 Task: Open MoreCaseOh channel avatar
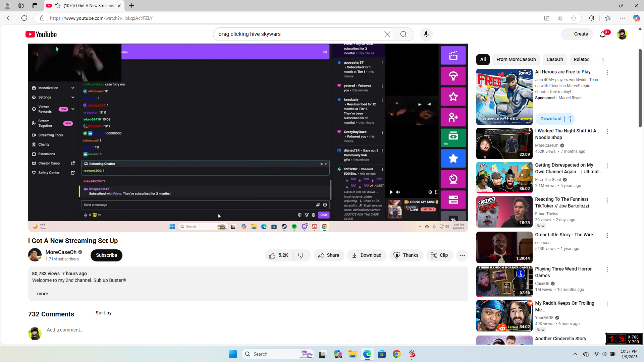35,255
